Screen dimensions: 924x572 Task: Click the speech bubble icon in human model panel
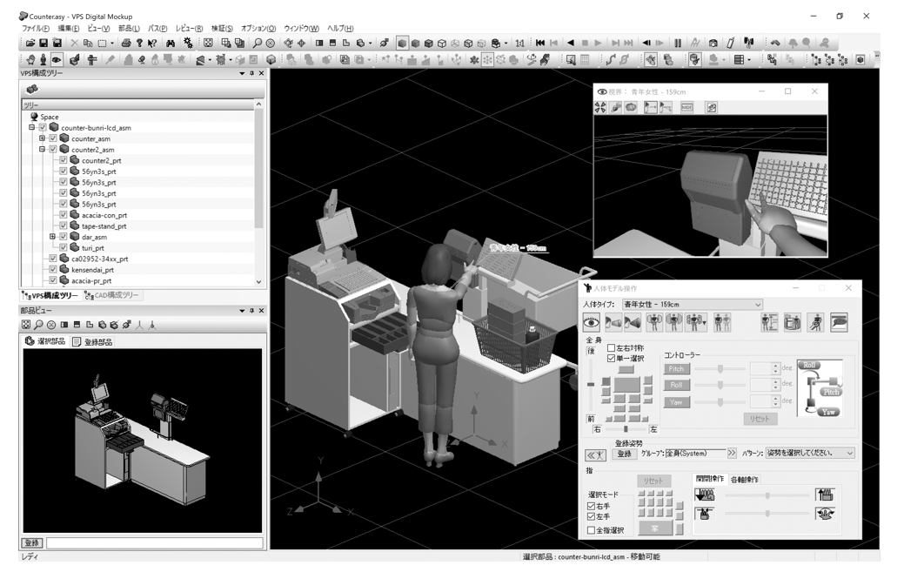coord(839,323)
